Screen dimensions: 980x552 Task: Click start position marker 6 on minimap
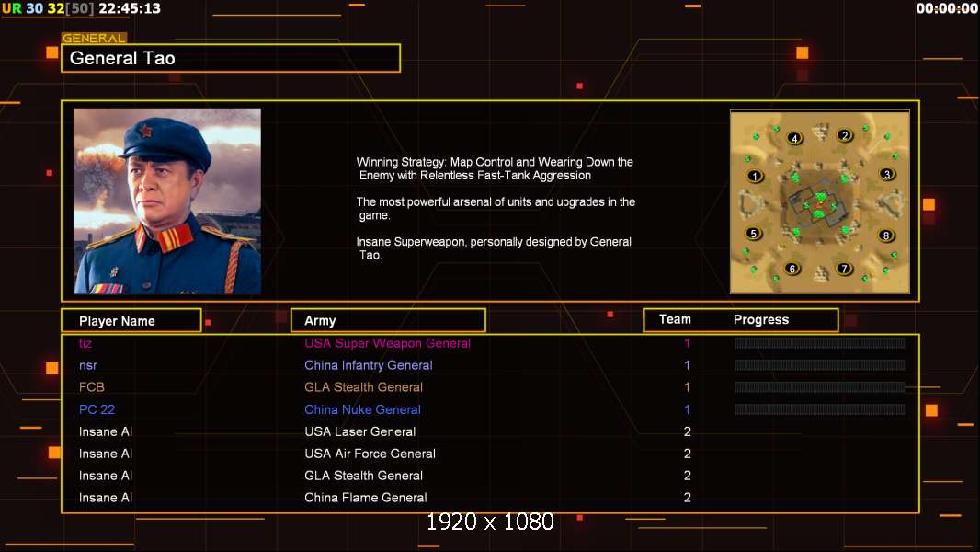point(792,269)
